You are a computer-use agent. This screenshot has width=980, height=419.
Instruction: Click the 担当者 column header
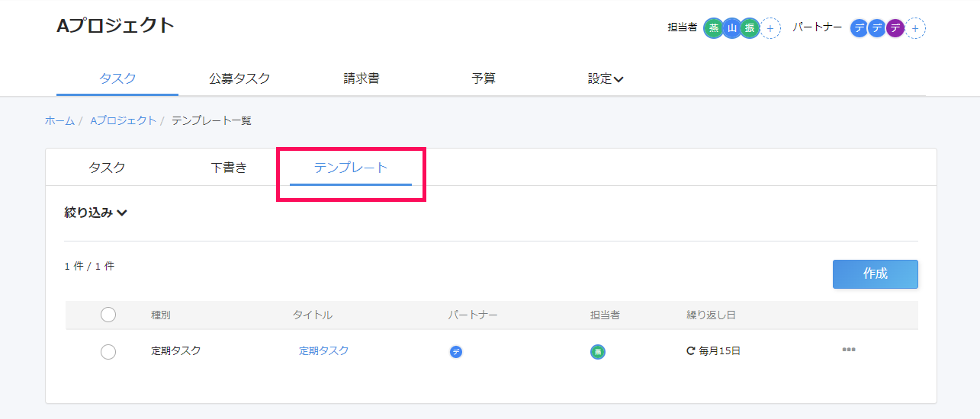pyautogui.click(x=605, y=315)
